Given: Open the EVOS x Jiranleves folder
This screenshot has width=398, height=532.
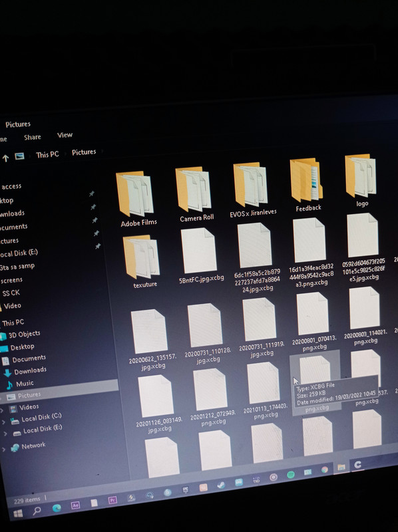Looking at the screenshot, I should [252, 190].
